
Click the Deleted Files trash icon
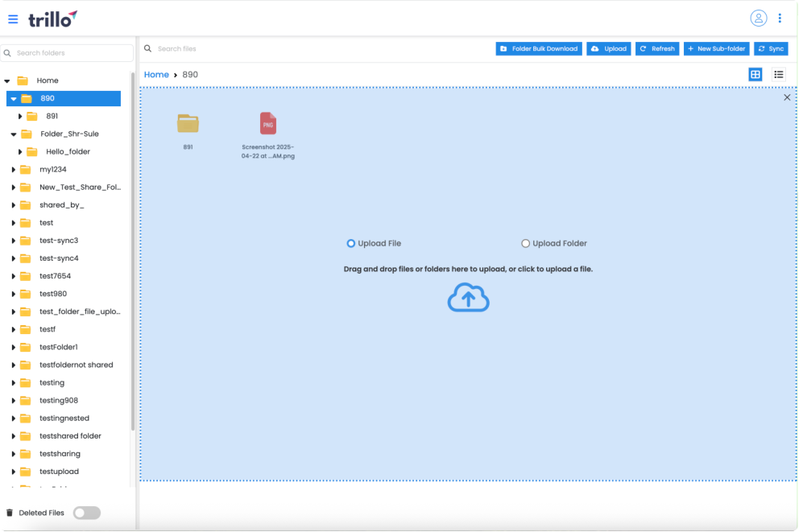click(9, 513)
